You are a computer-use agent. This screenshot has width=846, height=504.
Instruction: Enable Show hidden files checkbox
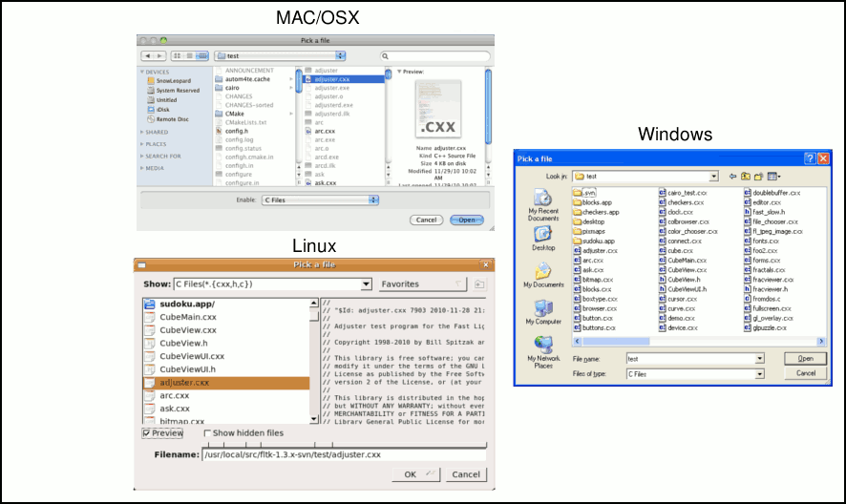pyautogui.click(x=208, y=433)
